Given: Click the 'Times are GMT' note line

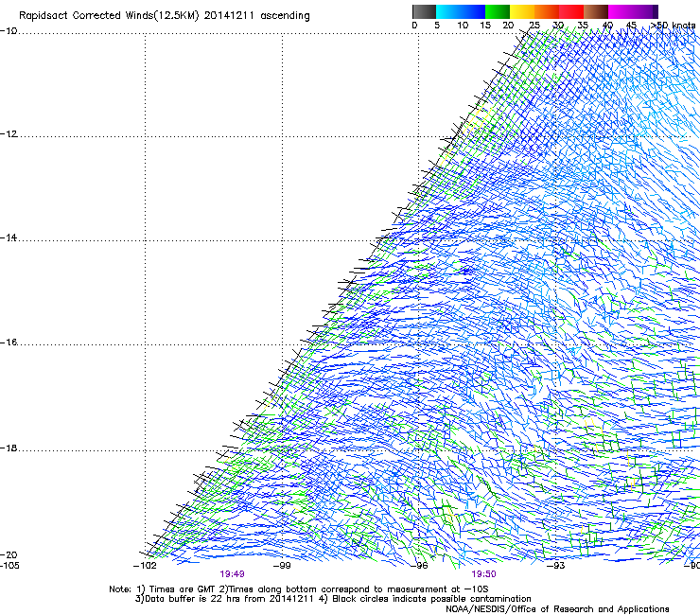Looking at the screenshot, I should [x=298, y=589].
